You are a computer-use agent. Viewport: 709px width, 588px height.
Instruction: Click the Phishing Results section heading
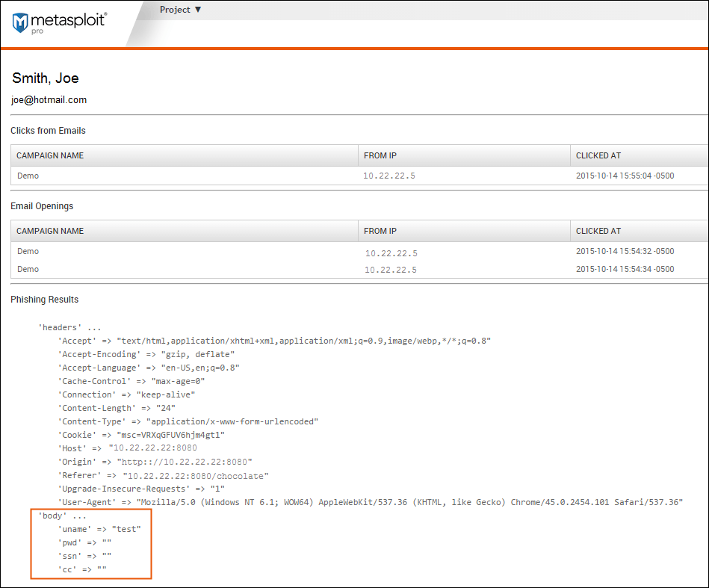click(44, 300)
